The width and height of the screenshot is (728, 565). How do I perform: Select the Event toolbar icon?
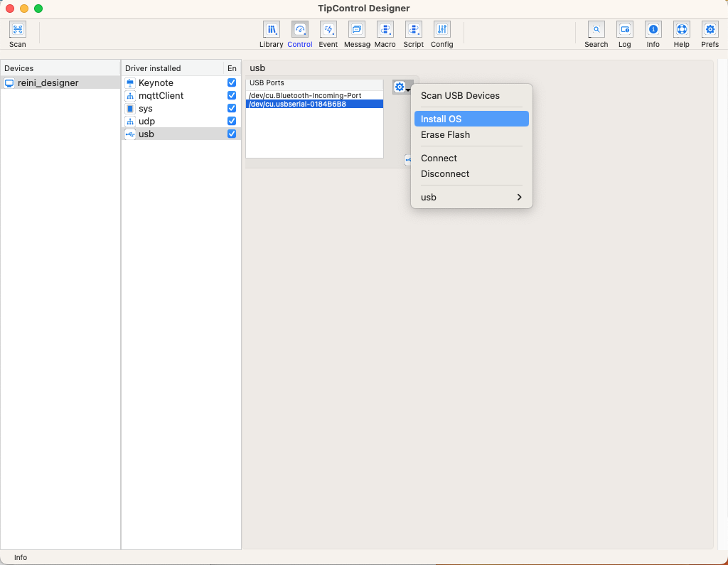point(328,30)
